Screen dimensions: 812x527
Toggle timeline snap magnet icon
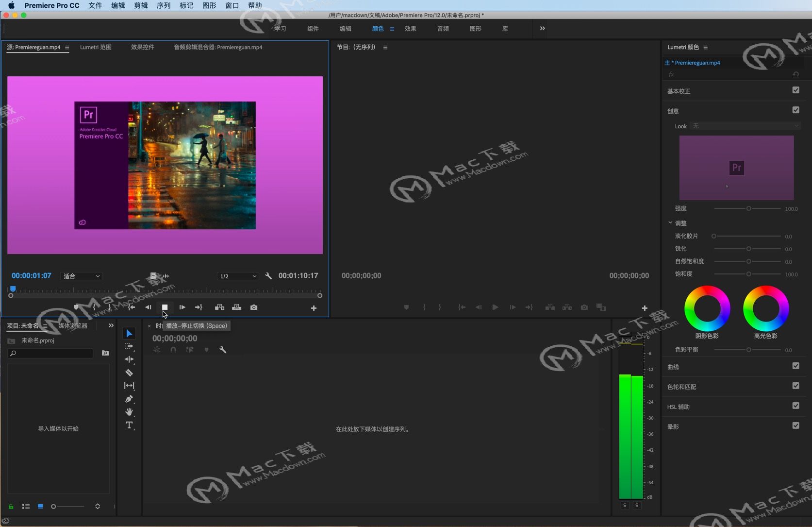coord(173,350)
